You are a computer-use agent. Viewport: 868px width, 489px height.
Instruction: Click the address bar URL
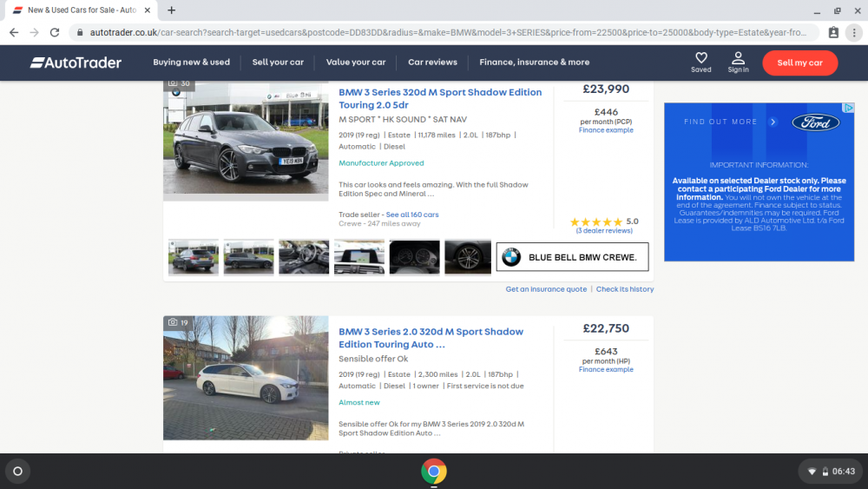pos(448,33)
